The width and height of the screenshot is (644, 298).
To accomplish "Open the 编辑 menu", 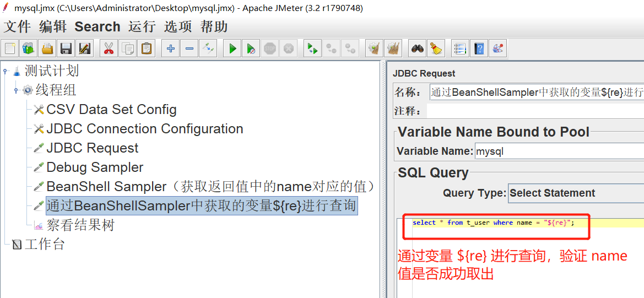I will 53,27.
